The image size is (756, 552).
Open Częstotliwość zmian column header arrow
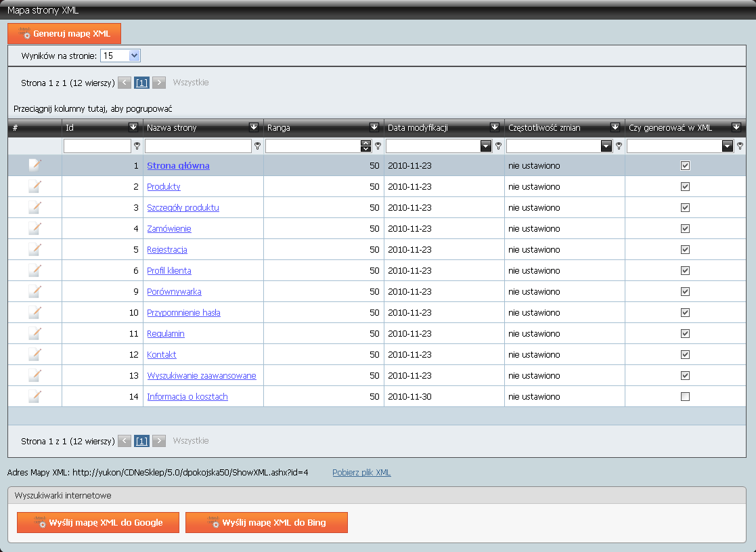tap(616, 127)
